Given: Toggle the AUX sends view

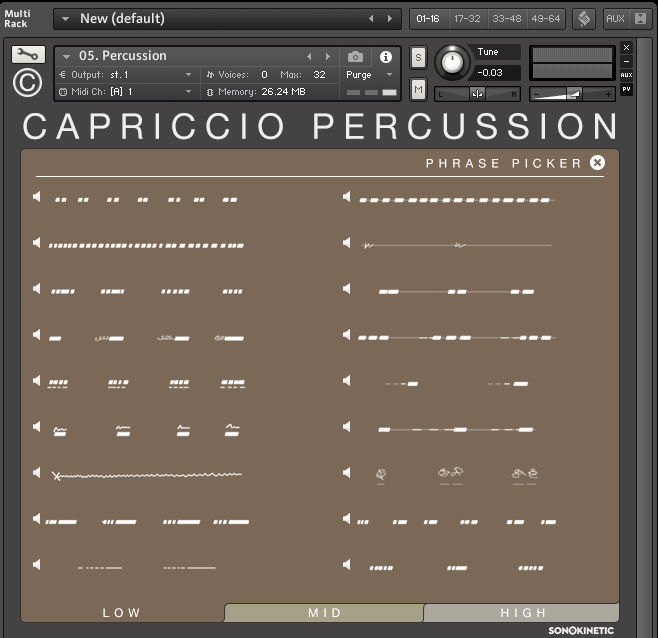Looking at the screenshot, I should coord(626,75).
